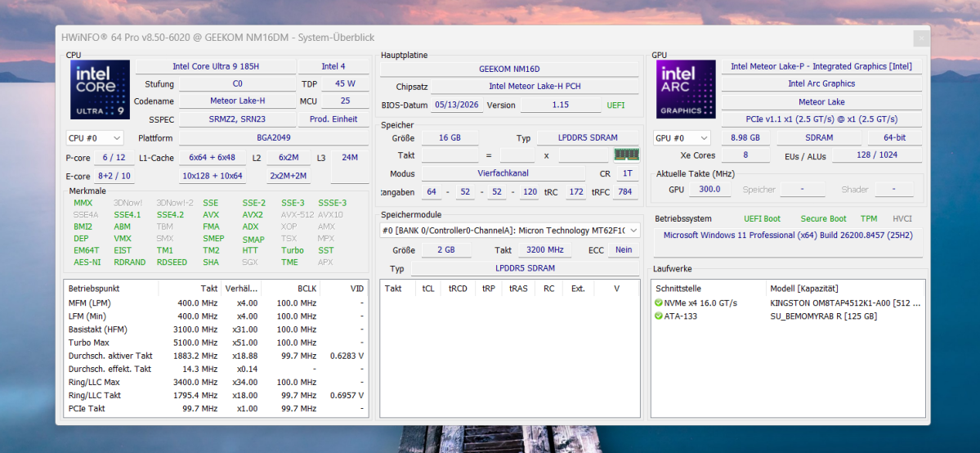Image resolution: width=980 pixels, height=453 pixels.
Task: Click the LPDDR5 SDRAM type under Speicher
Action: point(588,137)
